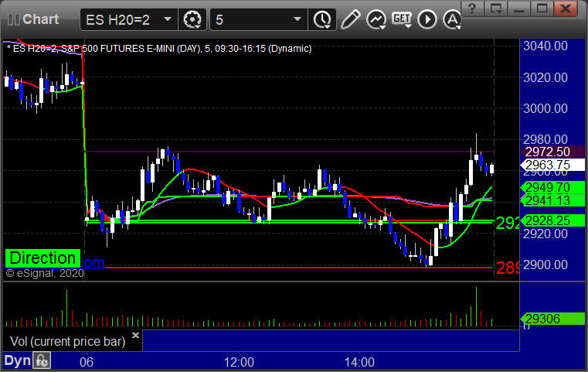The height and width of the screenshot is (372, 588).
Task: Open the time template clock icon
Action: click(x=321, y=19)
